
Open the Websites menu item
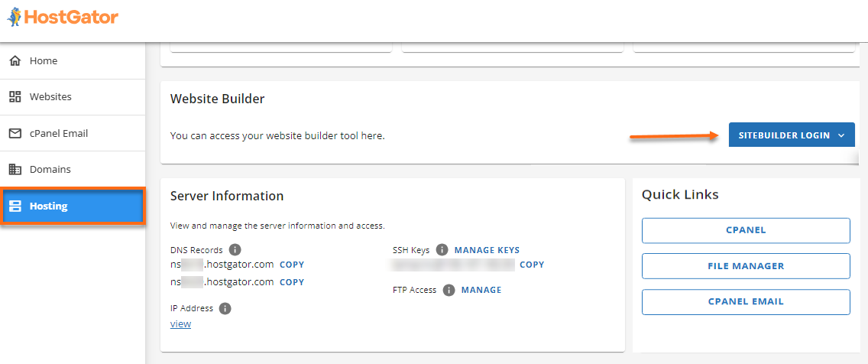(x=50, y=97)
